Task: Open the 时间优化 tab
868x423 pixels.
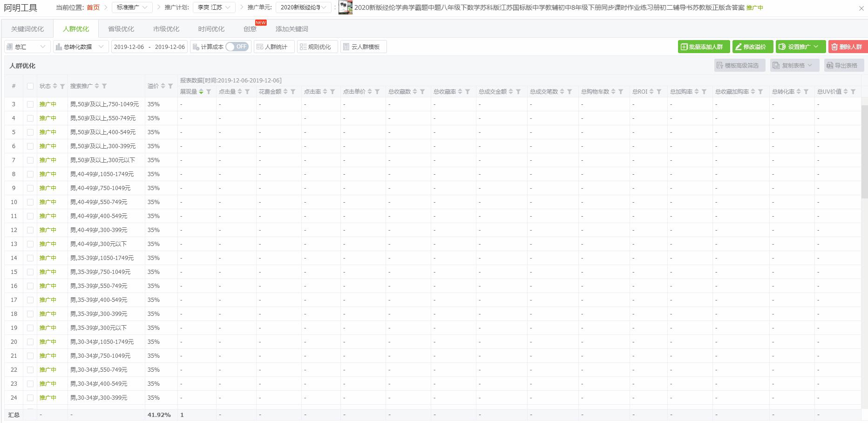Action: pos(210,28)
